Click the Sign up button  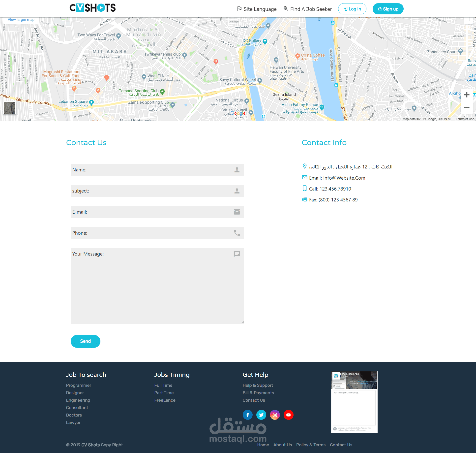pos(388,9)
